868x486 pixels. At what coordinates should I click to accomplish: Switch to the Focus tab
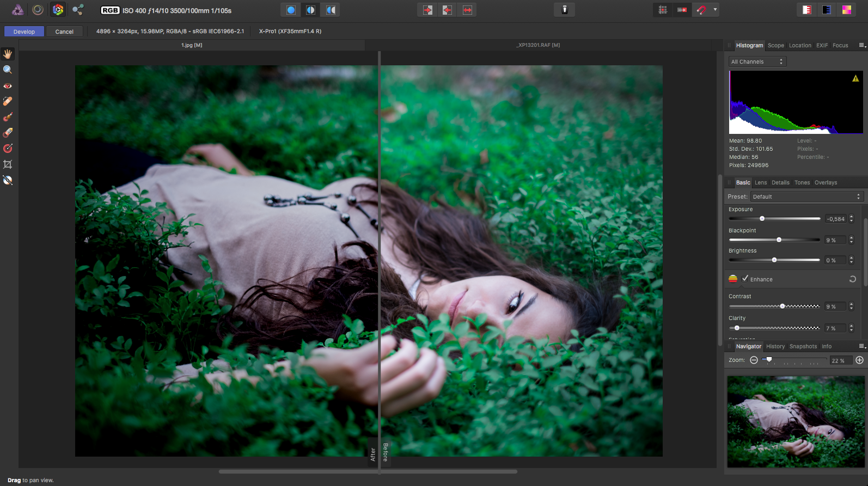(x=840, y=46)
